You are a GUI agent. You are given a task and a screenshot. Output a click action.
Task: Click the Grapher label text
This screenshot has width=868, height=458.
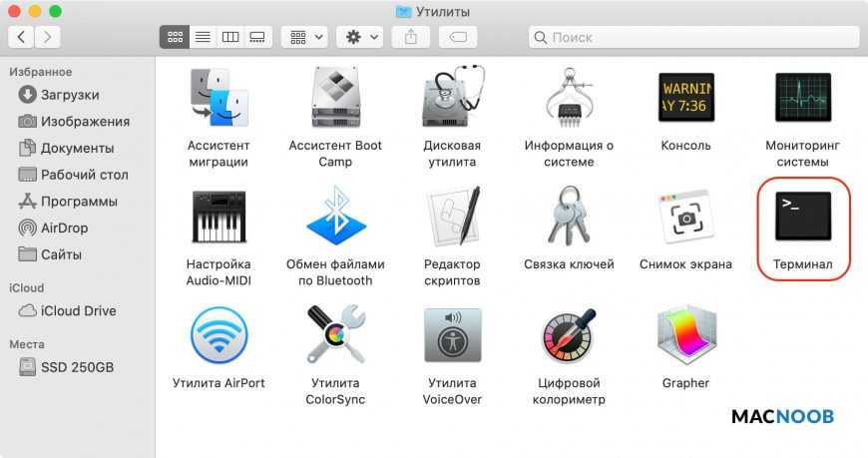tap(685, 383)
